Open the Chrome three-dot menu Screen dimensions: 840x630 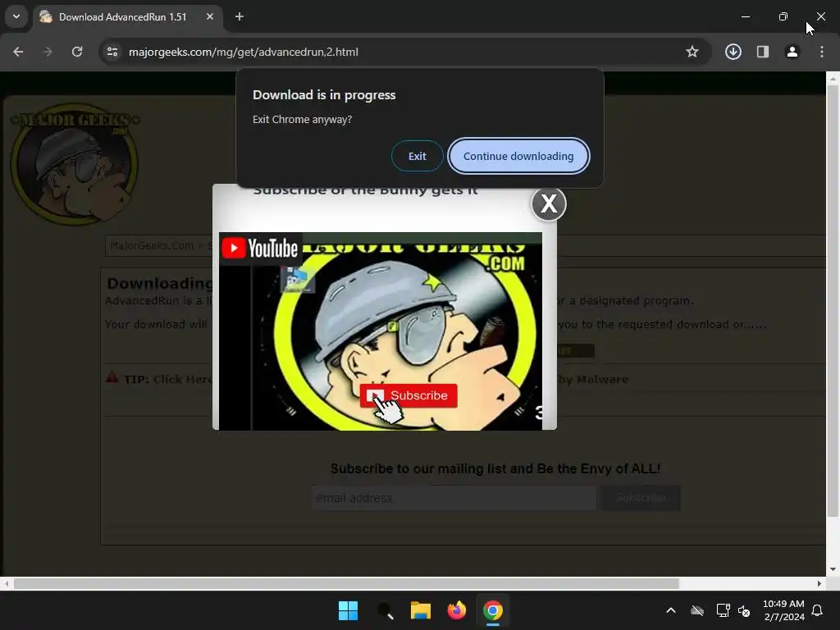(822, 52)
